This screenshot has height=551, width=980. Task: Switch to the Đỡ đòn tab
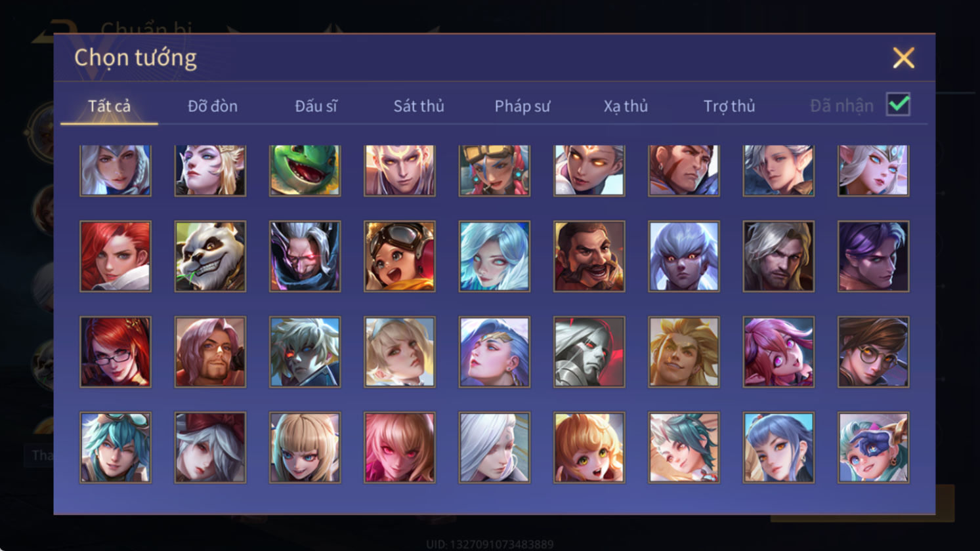pyautogui.click(x=213, y=106)
